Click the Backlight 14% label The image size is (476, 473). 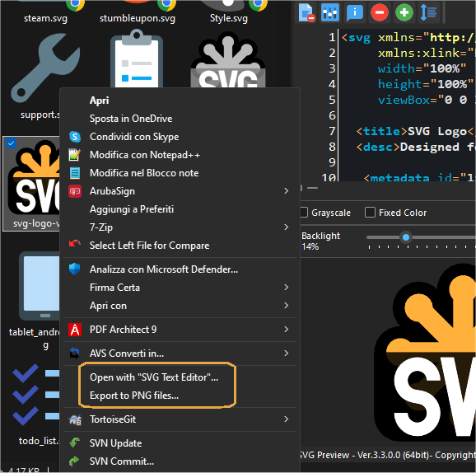[x=320, y=241]
